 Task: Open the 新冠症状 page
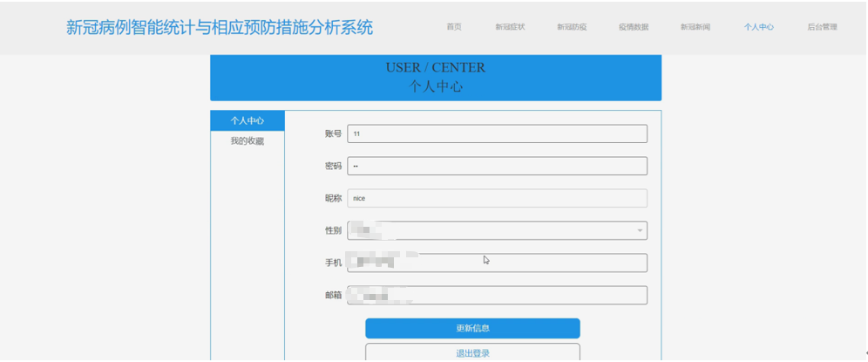point(510,27)
